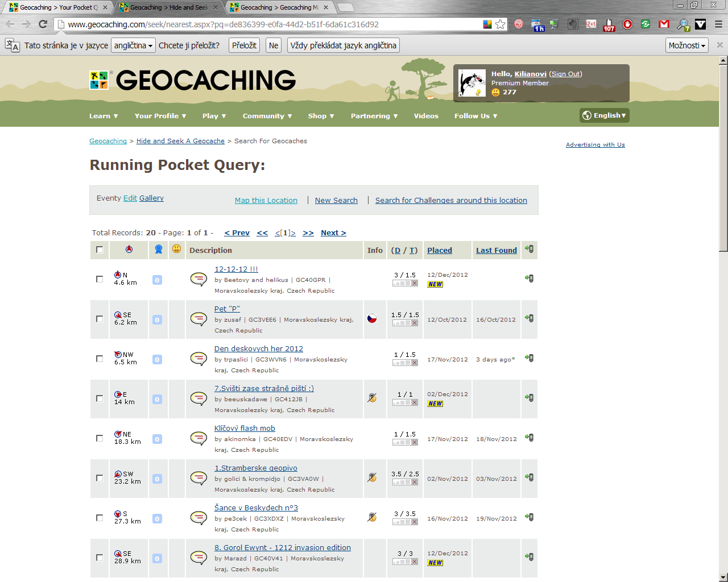The height and width of the screenshot is (582, 728).
Task: Click the Adblock stop-hand extension icon
Action: click(627, 24)
